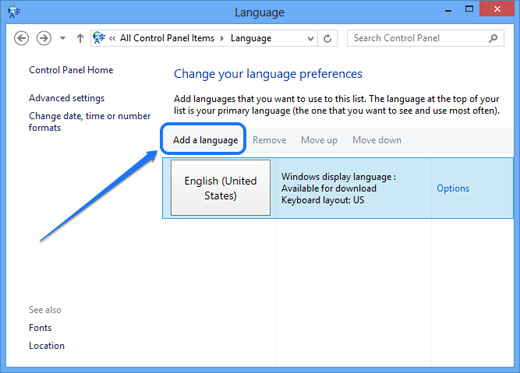
Task: Click Add a language
Action: pyautogui.click(x=205, y=140)
